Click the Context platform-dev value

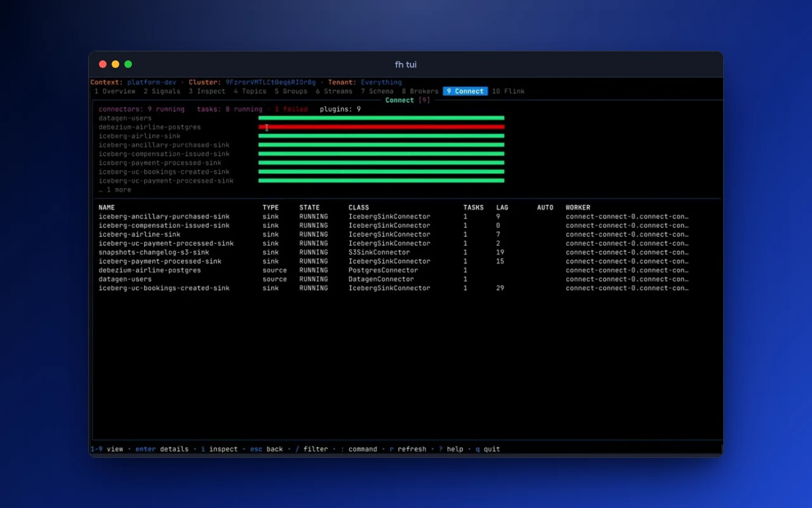152,83
